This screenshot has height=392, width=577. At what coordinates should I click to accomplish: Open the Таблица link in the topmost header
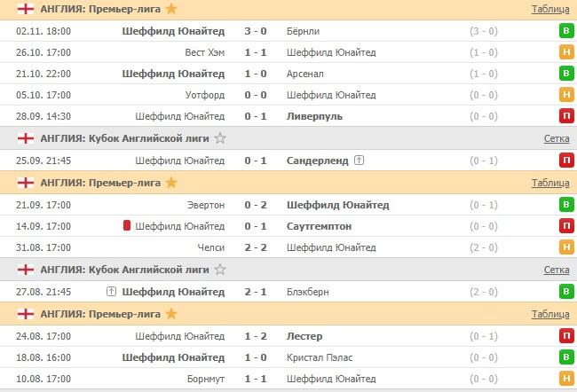coord(550,9)
